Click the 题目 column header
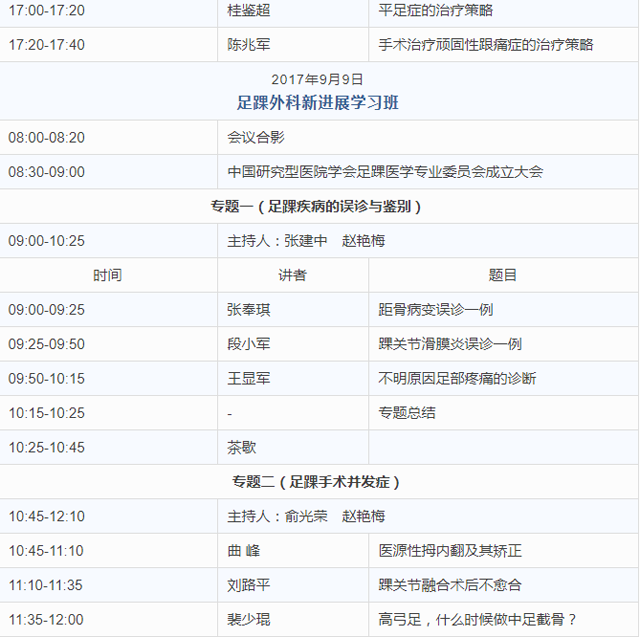 (x=503, y=275)
